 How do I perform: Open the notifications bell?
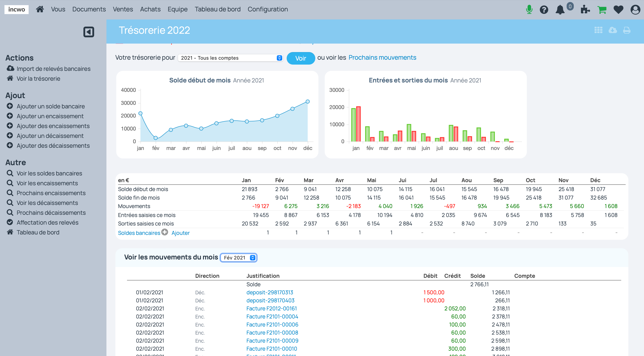coord(560,10)
